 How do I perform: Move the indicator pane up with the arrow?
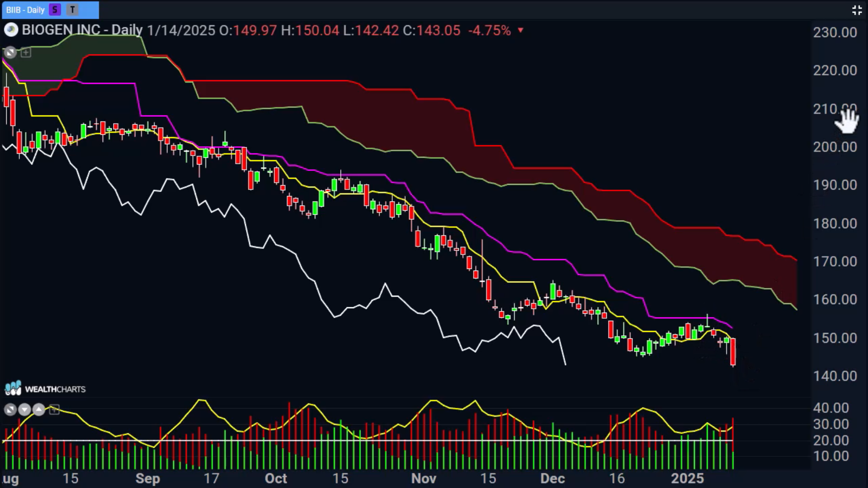(x=39, y=410)
